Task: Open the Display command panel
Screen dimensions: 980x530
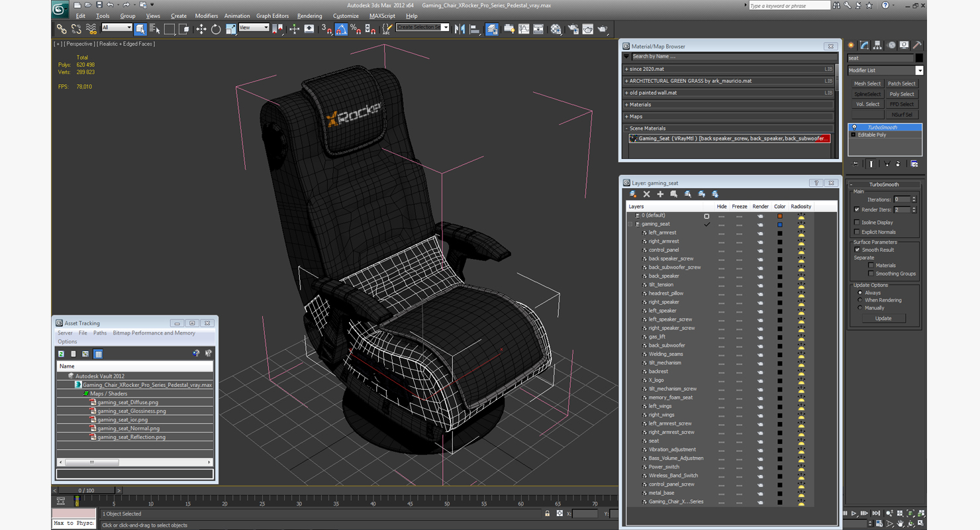Action: [x=904, y=46]
